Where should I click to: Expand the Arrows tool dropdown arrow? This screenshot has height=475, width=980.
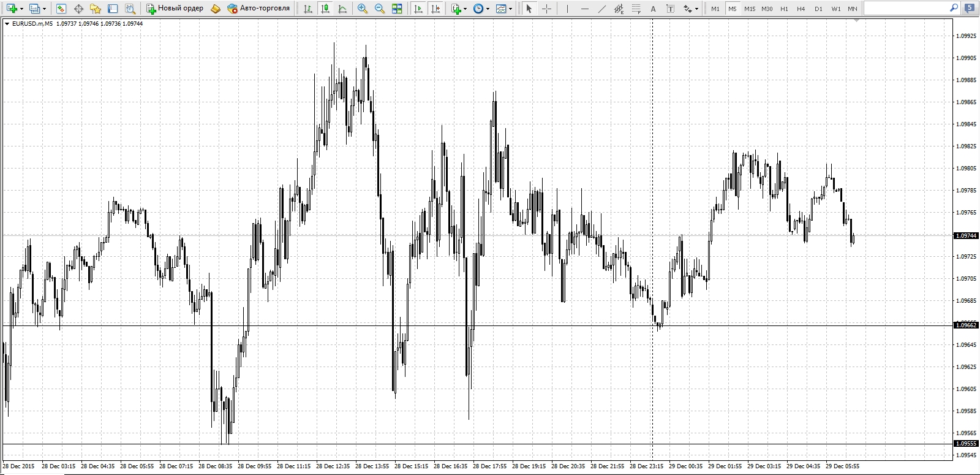[x=697, y=9]
